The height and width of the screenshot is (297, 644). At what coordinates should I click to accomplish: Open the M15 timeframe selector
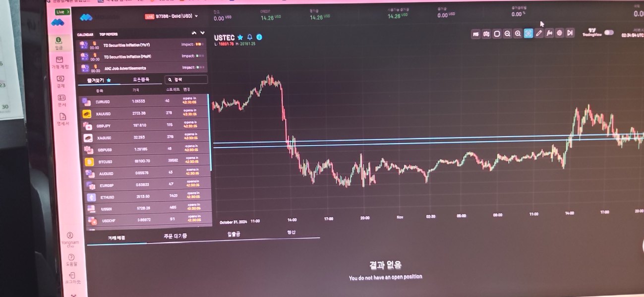point(475,34)
